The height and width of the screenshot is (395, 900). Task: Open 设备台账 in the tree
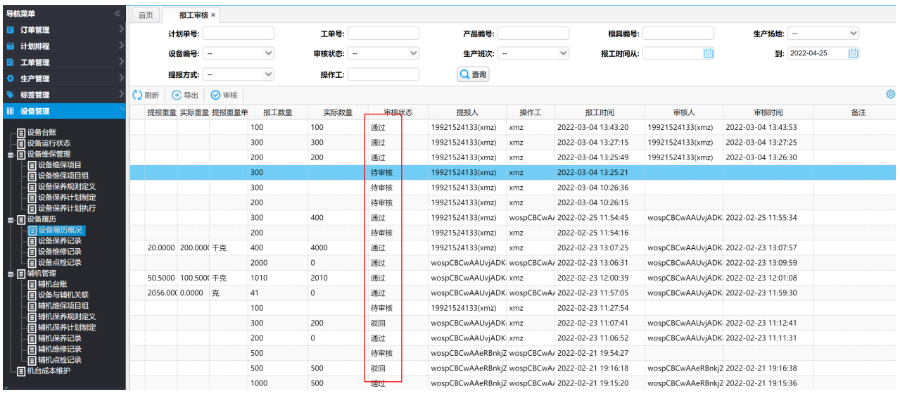coord(43,133)
